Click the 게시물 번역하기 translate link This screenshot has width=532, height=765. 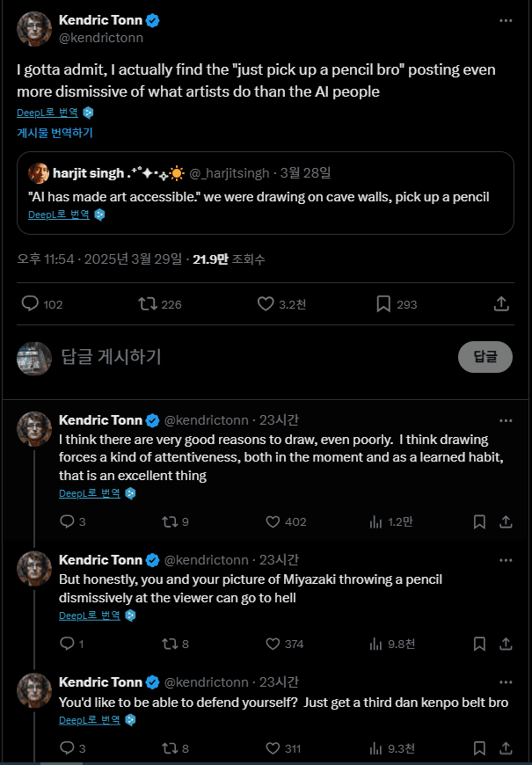(x=55, y=133)
